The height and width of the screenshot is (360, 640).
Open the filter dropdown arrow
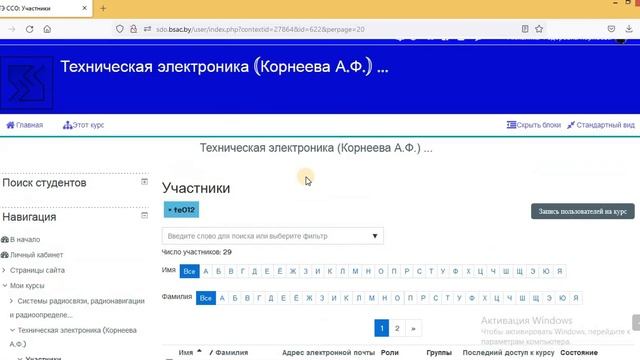[x=375, y=236]
